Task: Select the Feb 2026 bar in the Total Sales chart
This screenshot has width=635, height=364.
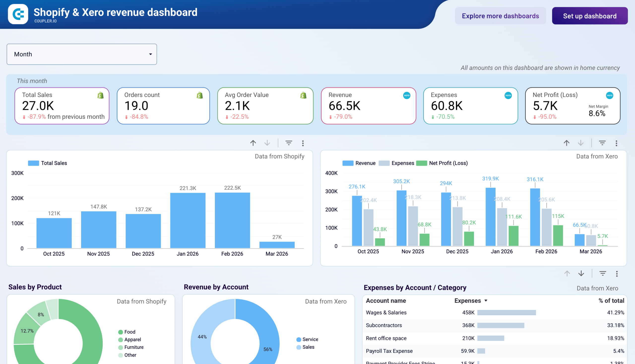Action: pos(232,220)
